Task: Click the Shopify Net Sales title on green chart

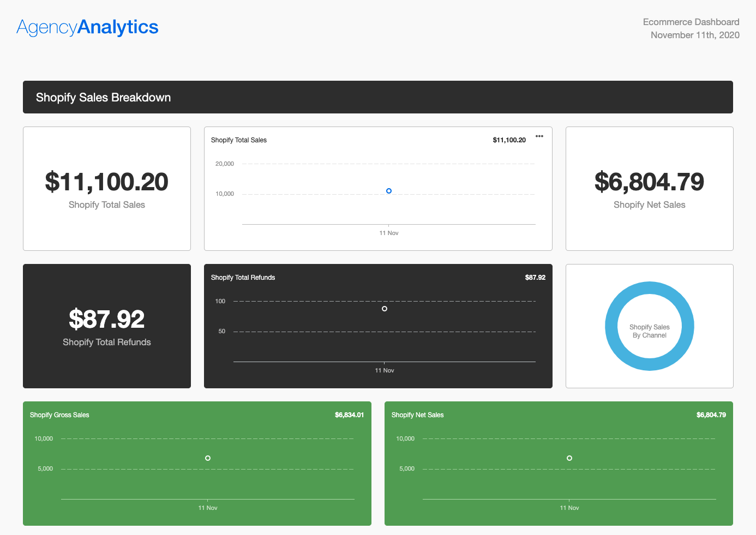Action: point(417,415)
